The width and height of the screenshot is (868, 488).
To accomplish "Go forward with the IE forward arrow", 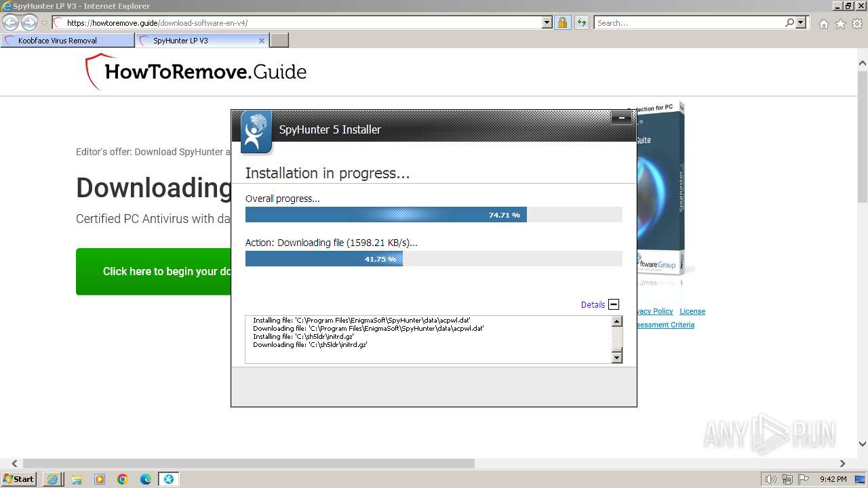I will 29,23.
